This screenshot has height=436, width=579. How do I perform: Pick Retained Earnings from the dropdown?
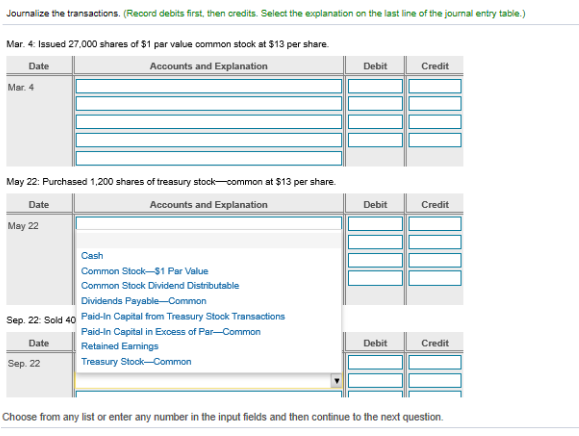[120, 346]
